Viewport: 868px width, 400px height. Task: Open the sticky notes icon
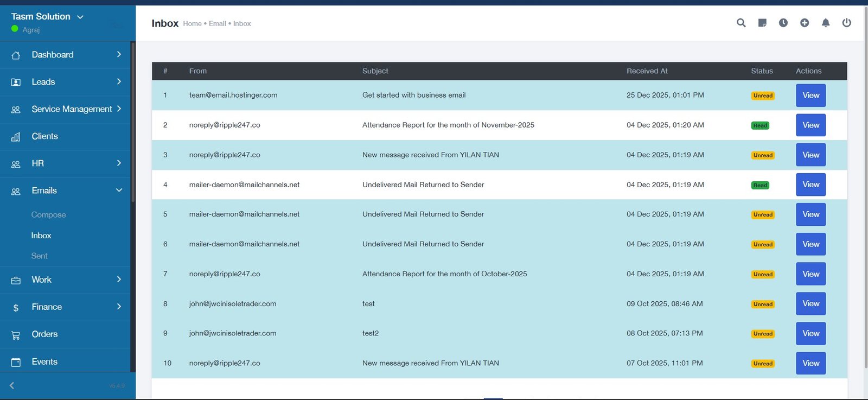(x=762, y=23)
